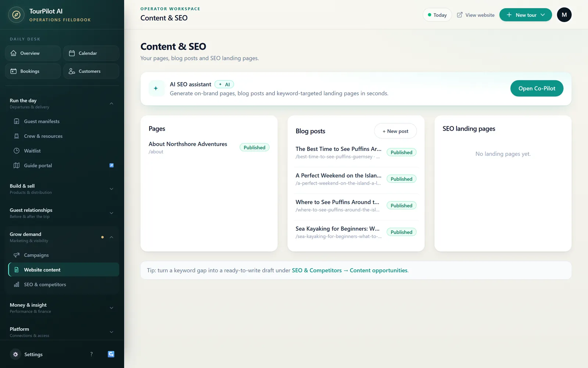Click the SEO & competitors bar-chart icon

click(x=17, y=284)
